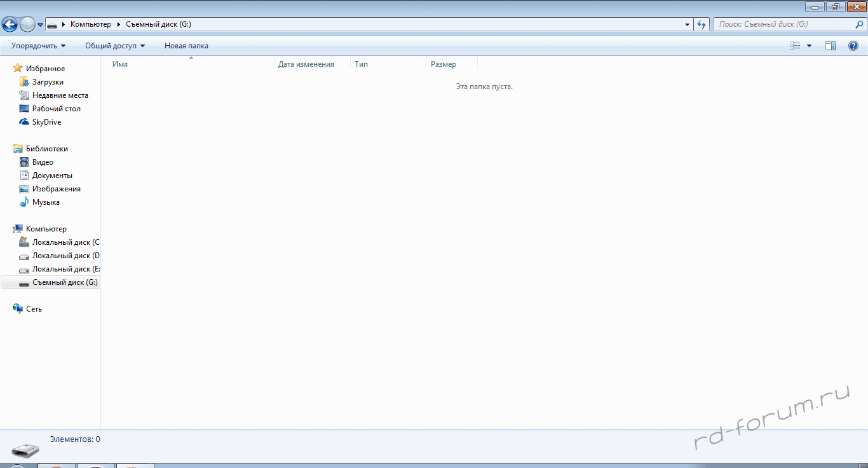The image size is (868, 468).
Task: Click the refresh icon beside address bar
Action: [x=702, y=24]
